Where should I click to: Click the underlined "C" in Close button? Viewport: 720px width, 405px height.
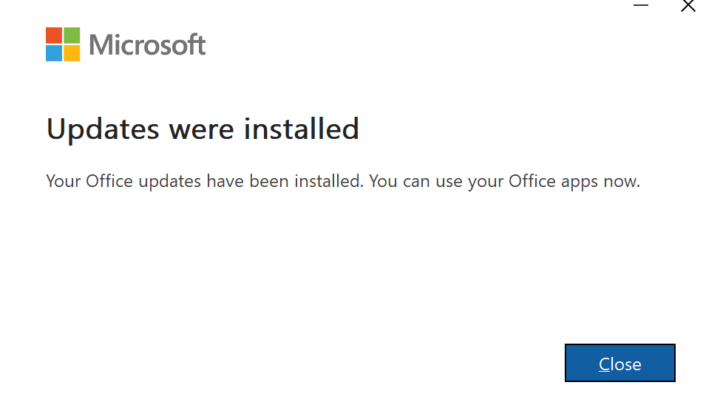[604, 364]
